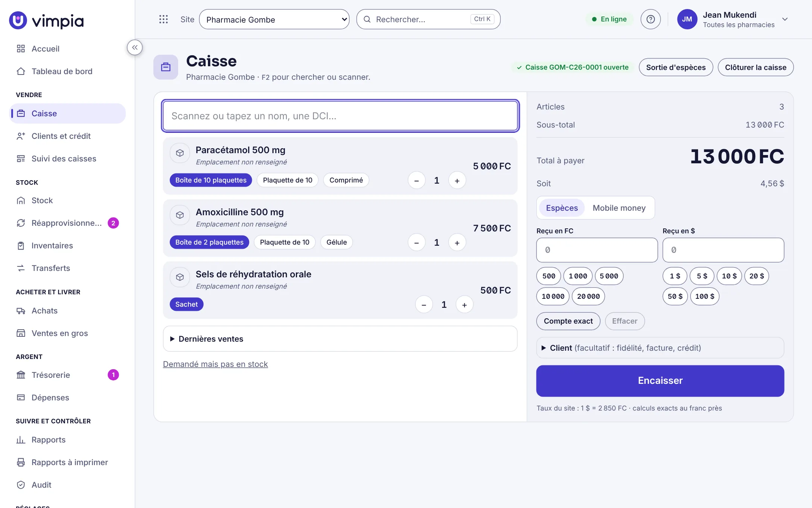
Task: Open Trésorerie in sidebar
Action: pyautogui.click(x=67, y=375)
